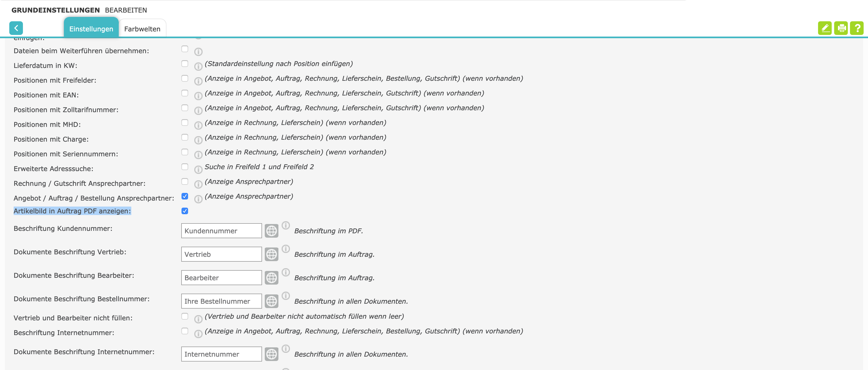Click the Dokumente Beschriftung Bearbeiter input field
Image resolution: width=868 pixels, height=370 pixels.
point(221,278)
